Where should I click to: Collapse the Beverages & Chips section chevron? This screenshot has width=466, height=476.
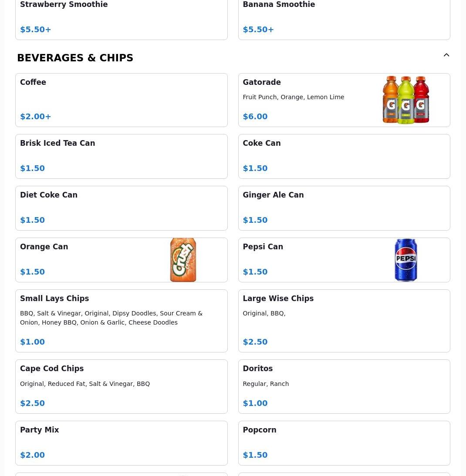(x=446, y=55)
